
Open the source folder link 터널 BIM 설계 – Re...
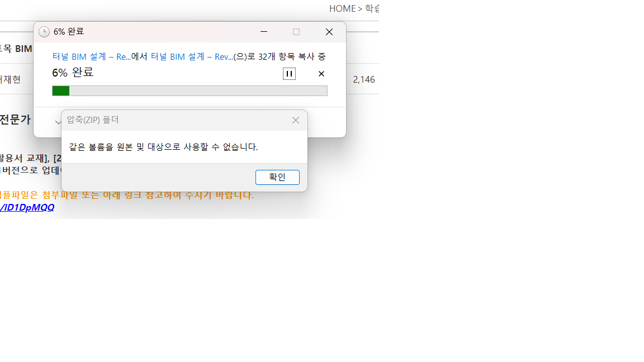coord(92,56)
